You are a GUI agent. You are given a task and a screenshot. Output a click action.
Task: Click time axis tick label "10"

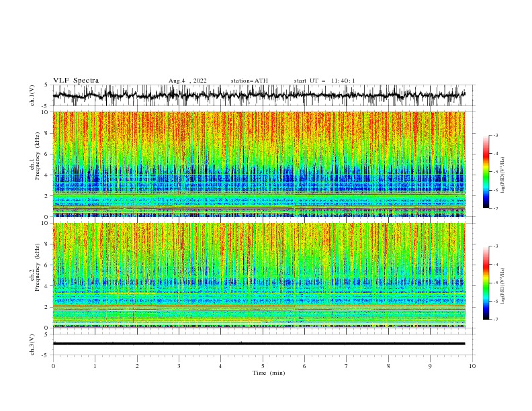[472, 366]
